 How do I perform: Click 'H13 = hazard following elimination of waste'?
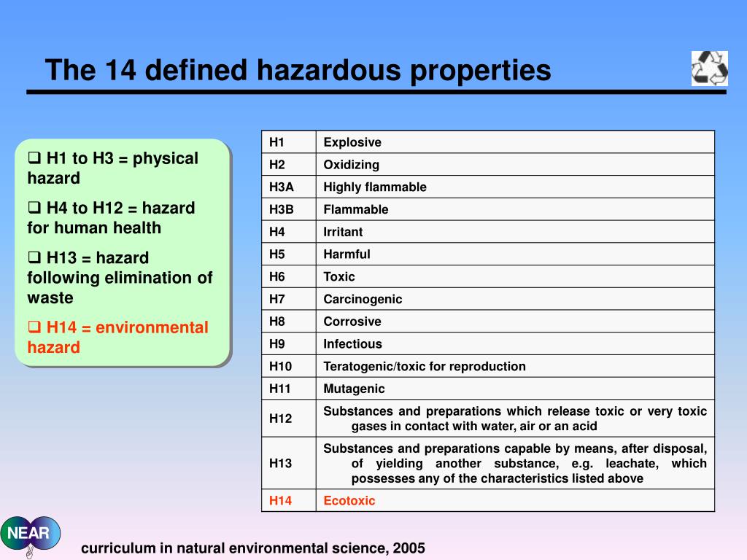[120, 278]
